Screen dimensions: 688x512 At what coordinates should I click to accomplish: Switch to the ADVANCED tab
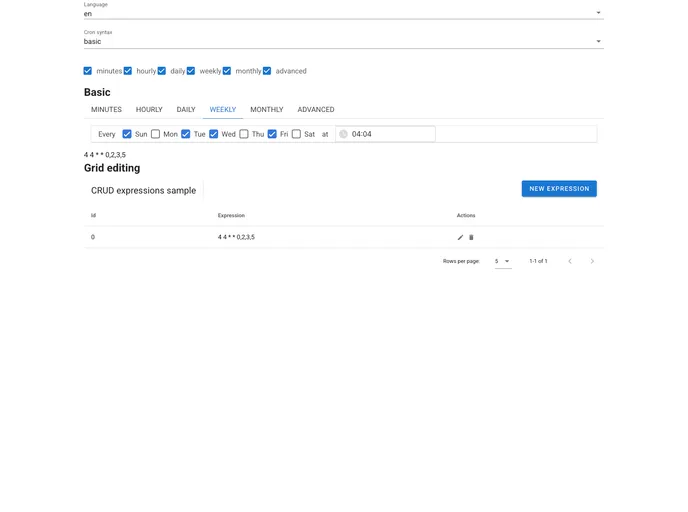click(x=316, y=110)
